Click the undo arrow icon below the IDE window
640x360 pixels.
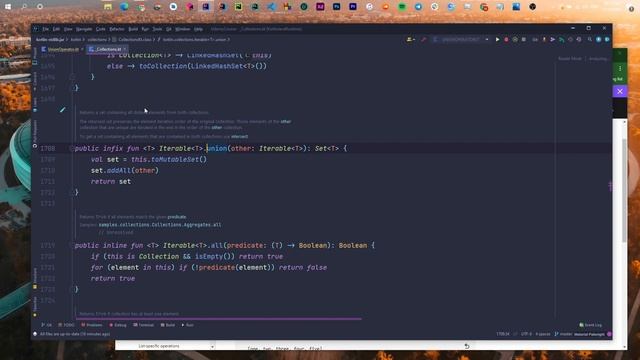(467, 346)
